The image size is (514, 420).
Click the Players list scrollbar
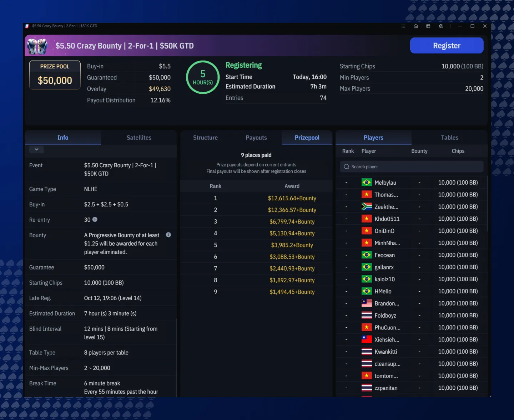point(487,204)
